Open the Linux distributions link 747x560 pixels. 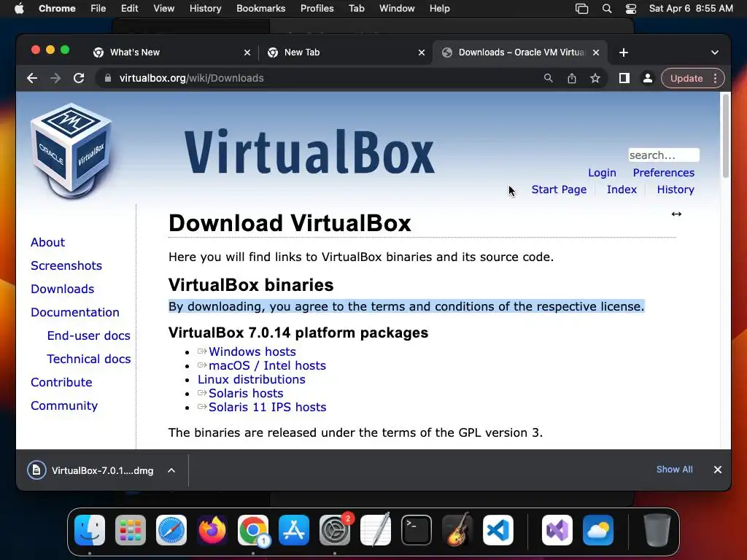252,379
